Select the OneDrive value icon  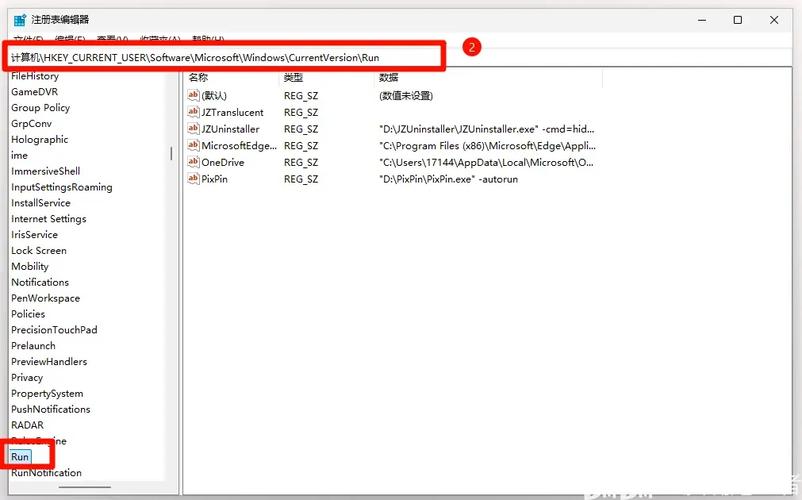[x=194, y=162]
